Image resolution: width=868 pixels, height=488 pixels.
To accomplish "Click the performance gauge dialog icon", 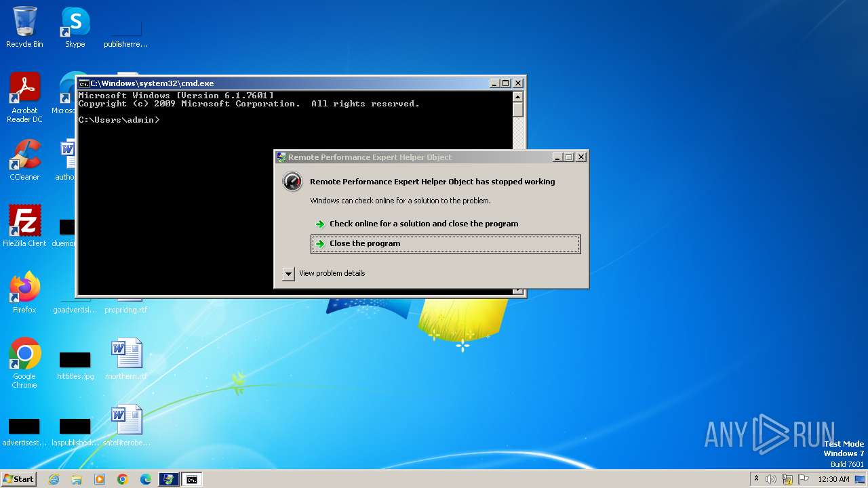I will click(292, 182).
